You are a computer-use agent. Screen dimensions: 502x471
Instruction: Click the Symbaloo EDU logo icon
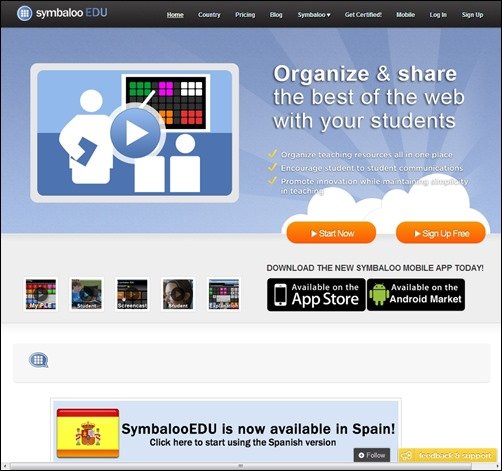click(x=24, y=13)
